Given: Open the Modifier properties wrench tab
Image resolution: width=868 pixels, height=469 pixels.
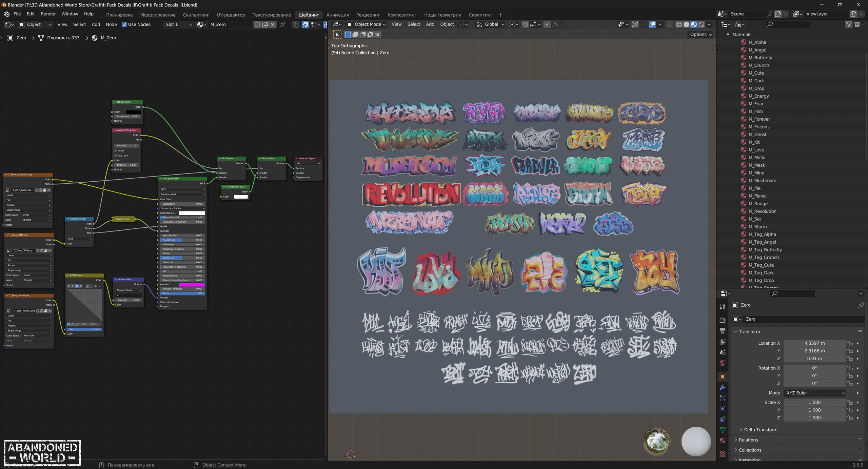Looking at the screenshot, I should (723, 387).
